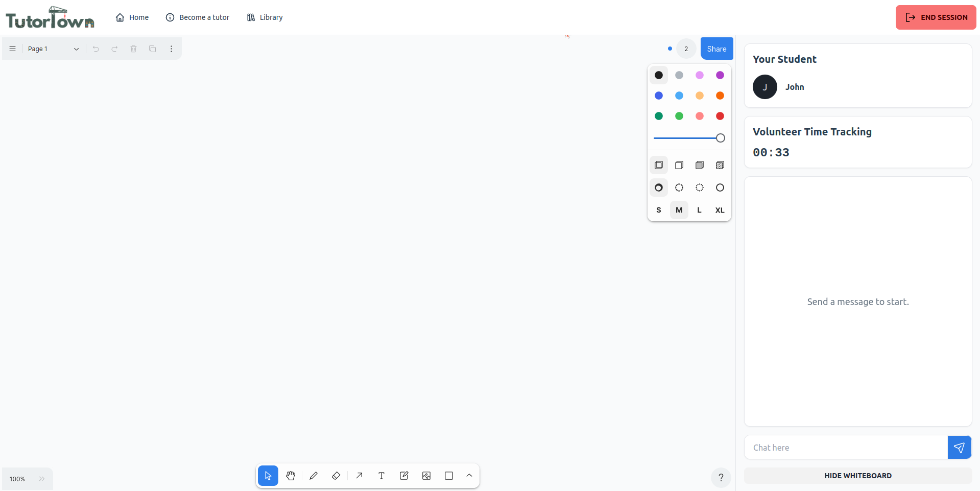Click HIDE WHITEBOARD button

(x=858, y=476)
